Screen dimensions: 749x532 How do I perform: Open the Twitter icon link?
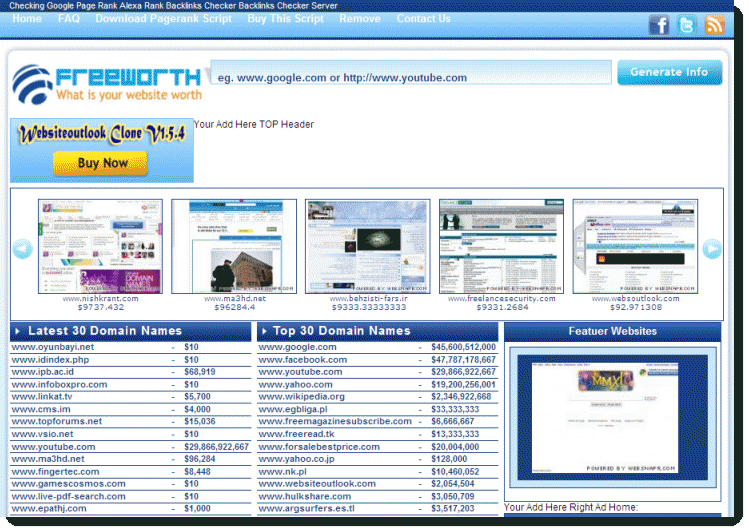(686, 24)
